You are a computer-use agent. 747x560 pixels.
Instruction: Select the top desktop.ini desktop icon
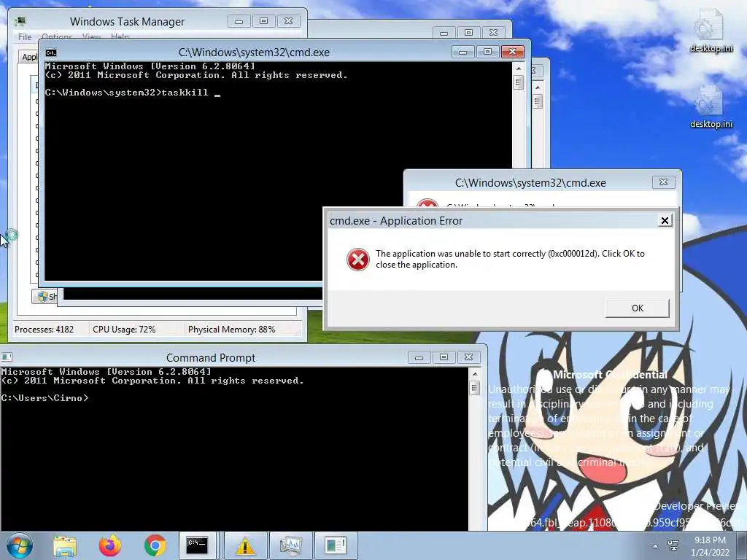(x=711, y=31)
